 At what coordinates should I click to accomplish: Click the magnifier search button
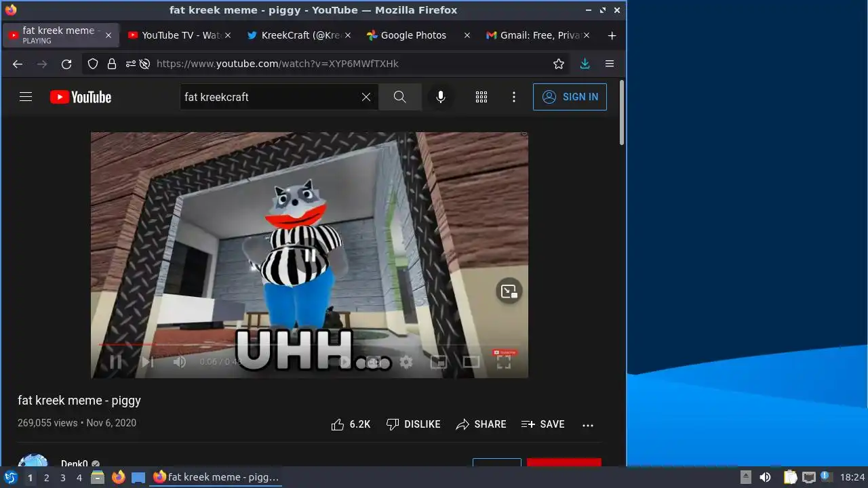400,97
